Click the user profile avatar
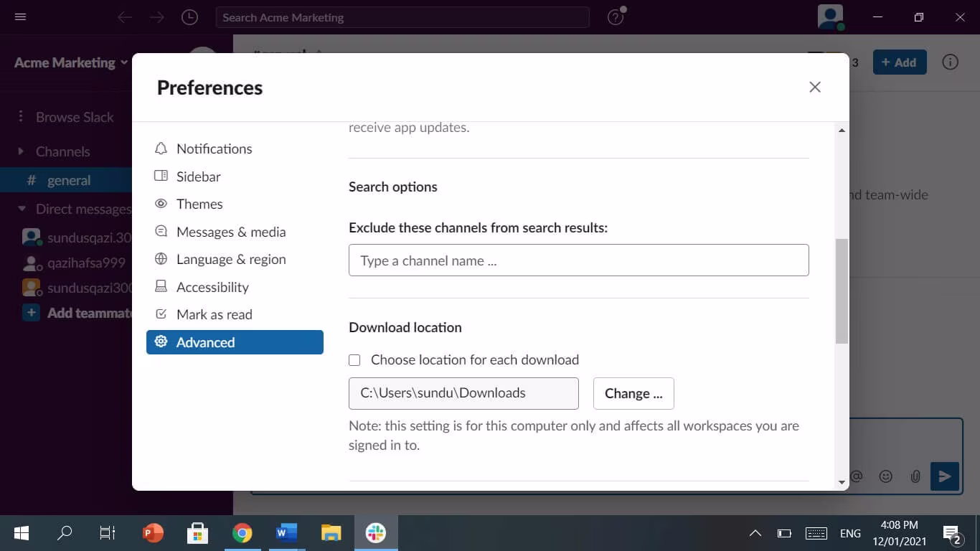 (x=831, y=17)
